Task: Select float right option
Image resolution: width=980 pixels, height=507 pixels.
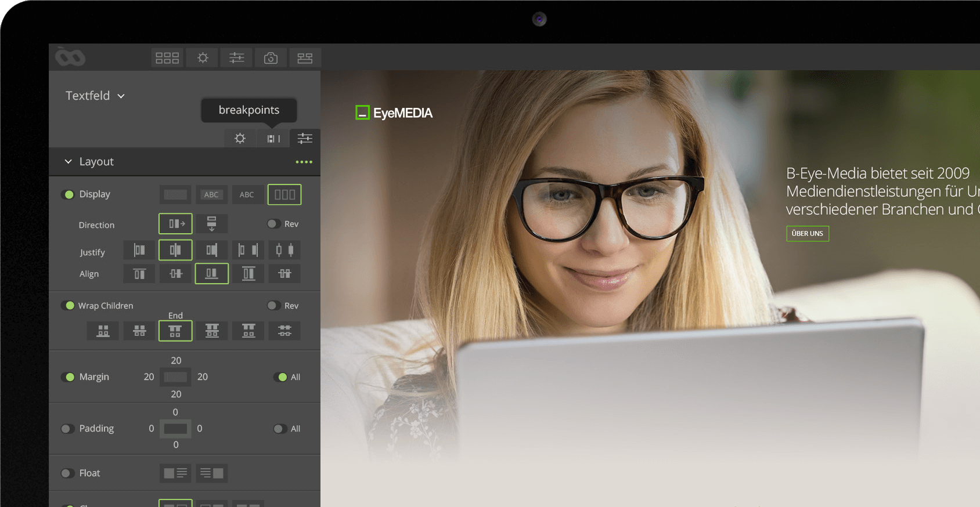Action: click(212, 473)
